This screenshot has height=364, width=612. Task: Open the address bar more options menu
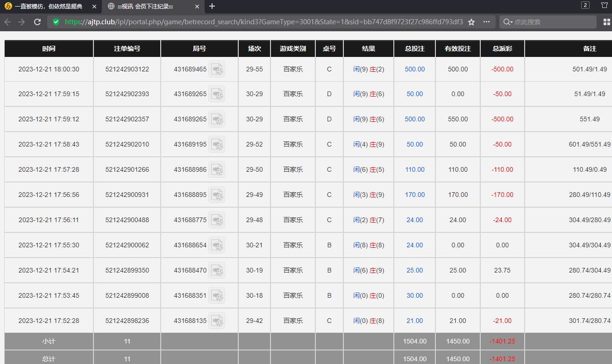click(486, 22)
